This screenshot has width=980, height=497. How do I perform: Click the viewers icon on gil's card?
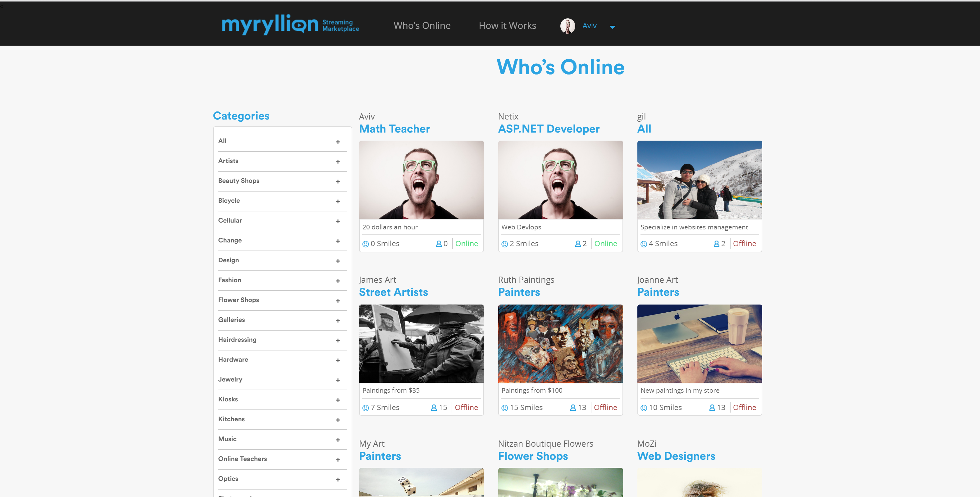[x=716, y=243]
